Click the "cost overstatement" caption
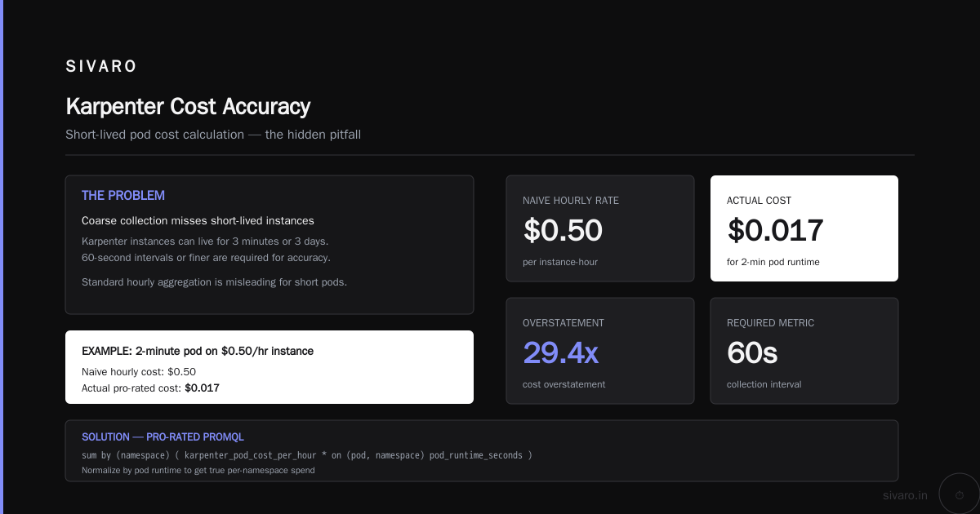This screenshot has width=980, height=514. tap(563, 384)
